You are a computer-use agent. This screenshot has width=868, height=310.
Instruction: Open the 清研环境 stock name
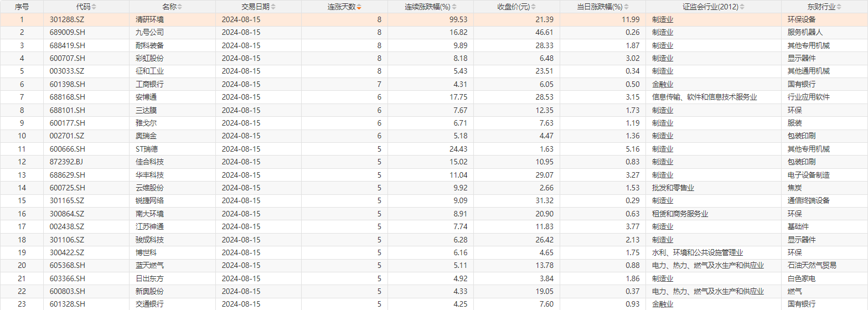[149, 19]
